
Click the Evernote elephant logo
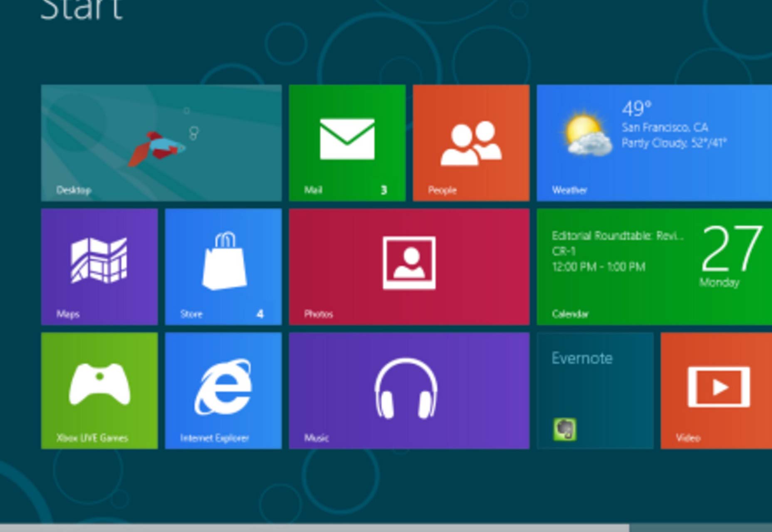click(564, 429)
